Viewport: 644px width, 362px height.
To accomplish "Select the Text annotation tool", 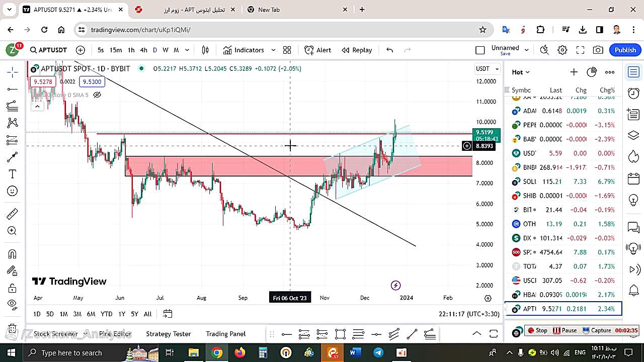I will click(x=12, y=174).
